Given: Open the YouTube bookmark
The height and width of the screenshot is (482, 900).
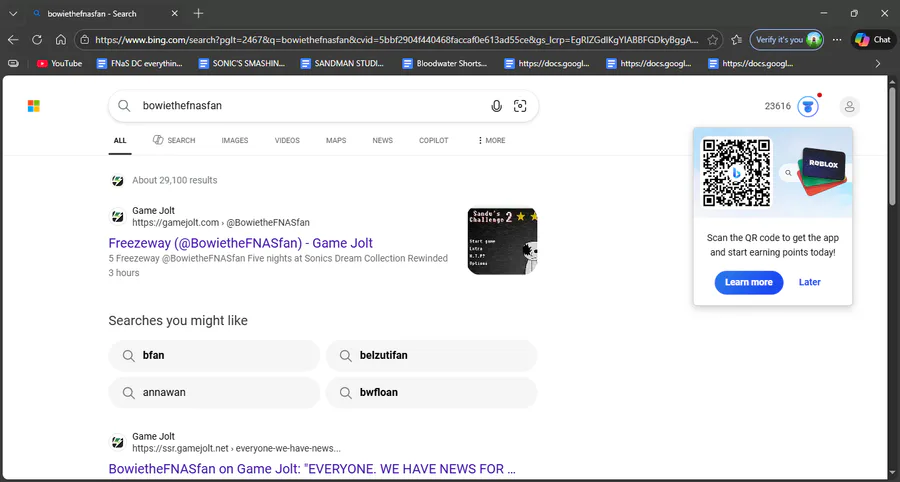Looking at the screenshot, I should [59, 64].
